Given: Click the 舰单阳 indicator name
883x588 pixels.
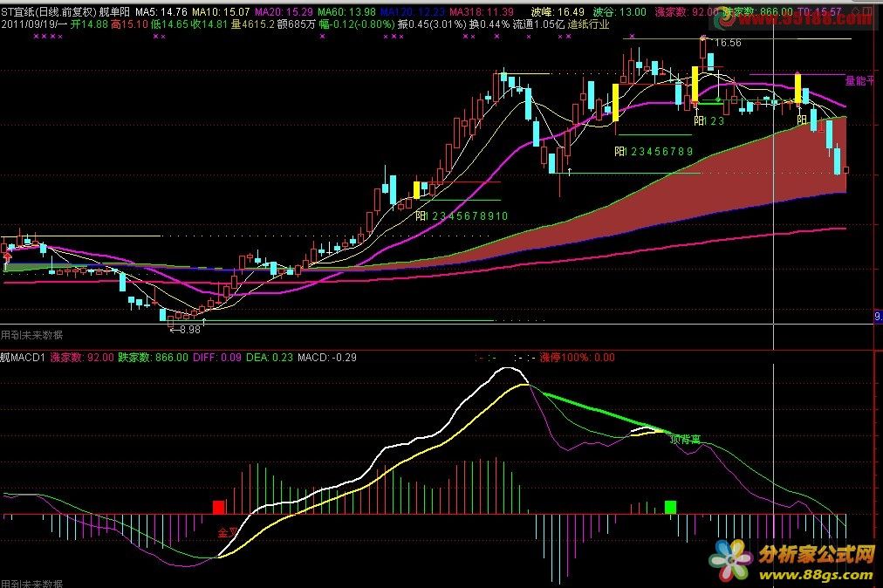Looking at the screenshot, I should tap(115, 12).
